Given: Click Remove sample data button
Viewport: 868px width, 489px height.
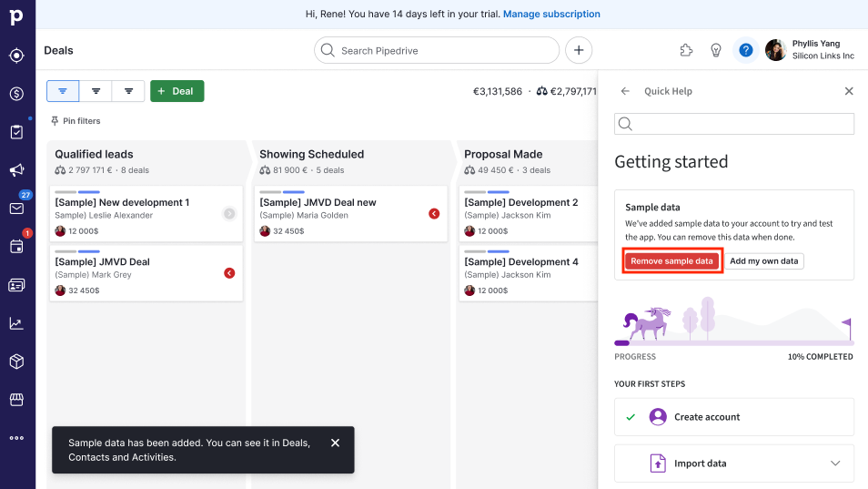Looking at the screenshot, I should [x=672, y=260].
